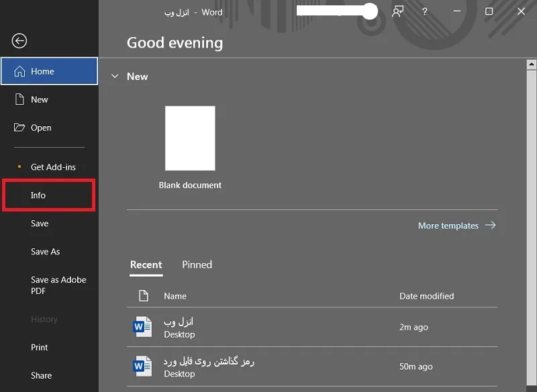
Task: Choose Save As in the sidebar
Action: point(49,252)
